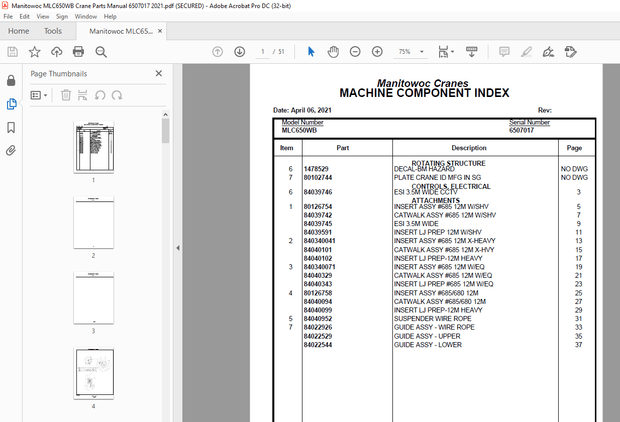
Task: Click part number 84022926
Action: coord(318,327)
